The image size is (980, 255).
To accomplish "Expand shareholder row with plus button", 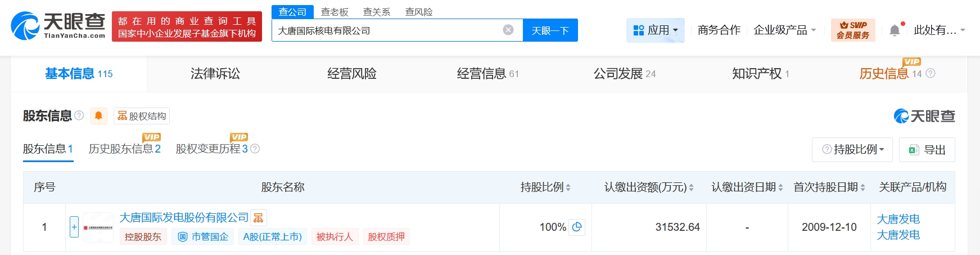I will (74, 227).
